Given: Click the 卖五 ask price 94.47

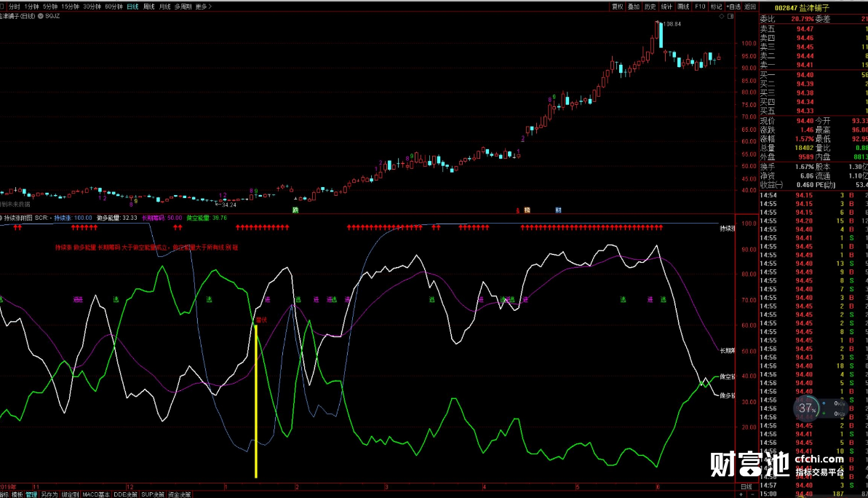Looking at the screenshot, I should tap(805, 29).
